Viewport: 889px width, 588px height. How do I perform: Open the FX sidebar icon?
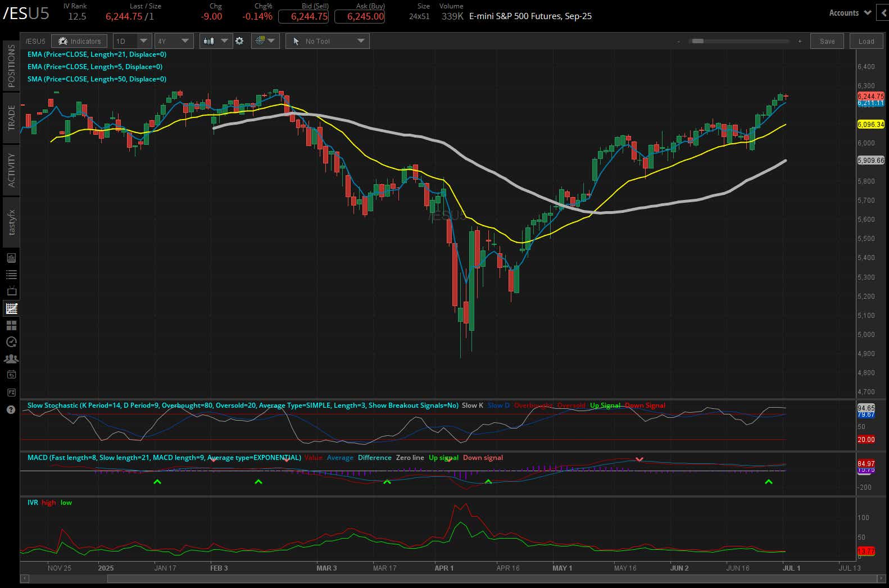pos(11,392)
